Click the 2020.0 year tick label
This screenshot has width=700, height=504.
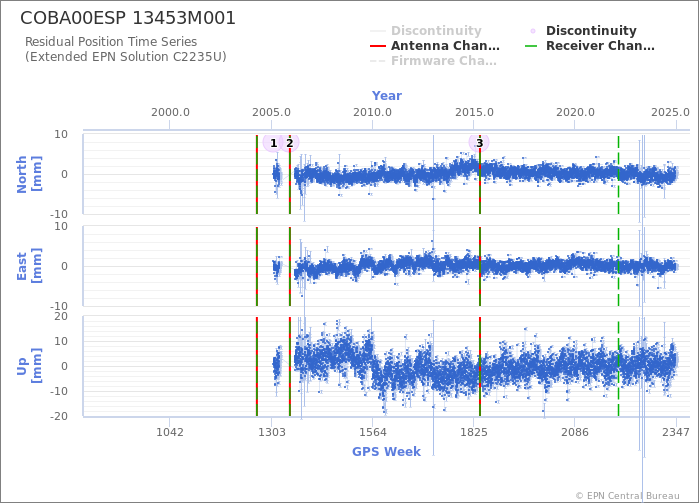tap(575, 112)
